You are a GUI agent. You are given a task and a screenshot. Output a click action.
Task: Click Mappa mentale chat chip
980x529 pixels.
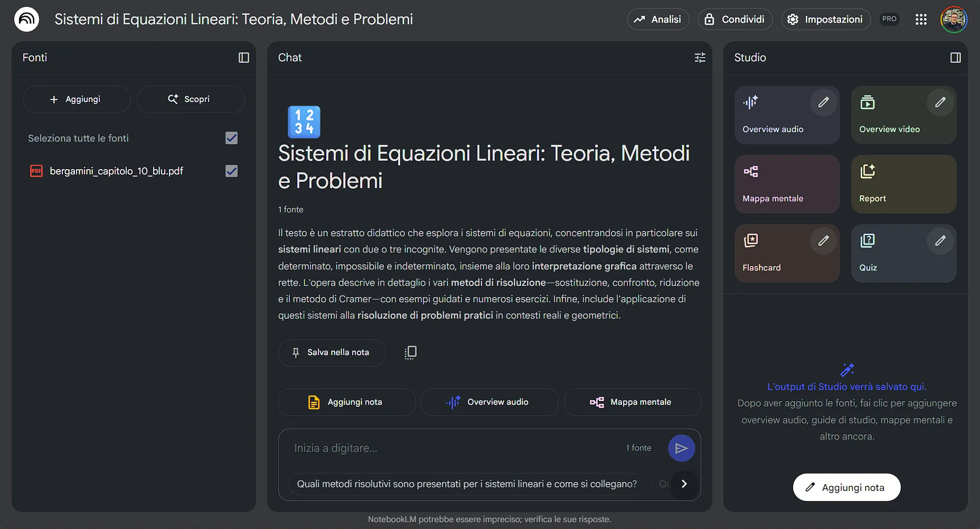tap(632, 402)
